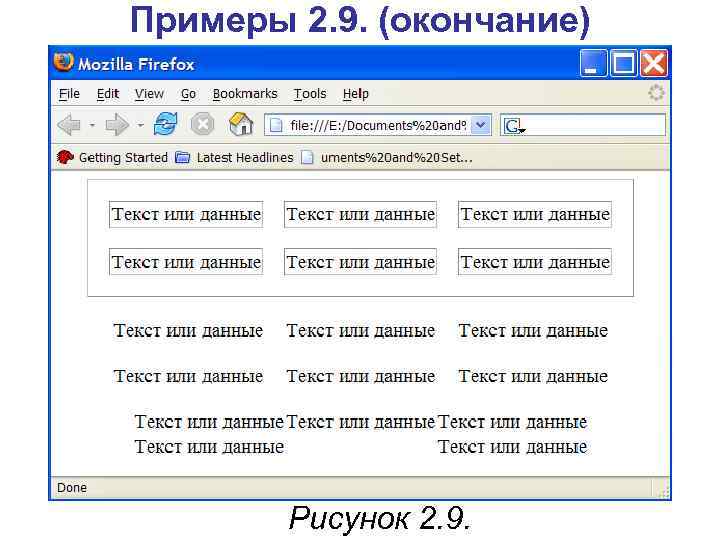Minimize the Mozilla Firefox window
The image size is (720, 540).
coord(593,62)
